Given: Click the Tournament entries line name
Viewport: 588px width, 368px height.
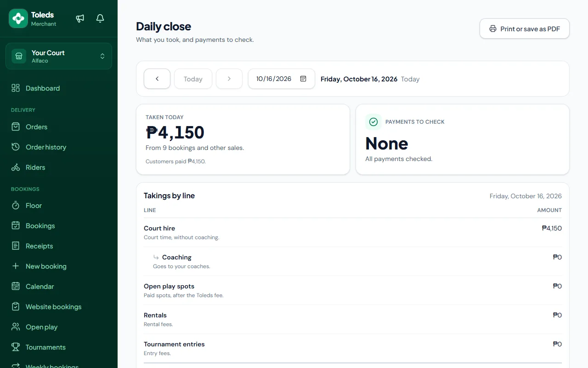Looking at the screenshot, I should pyautogui.click(x=174, y=344).
